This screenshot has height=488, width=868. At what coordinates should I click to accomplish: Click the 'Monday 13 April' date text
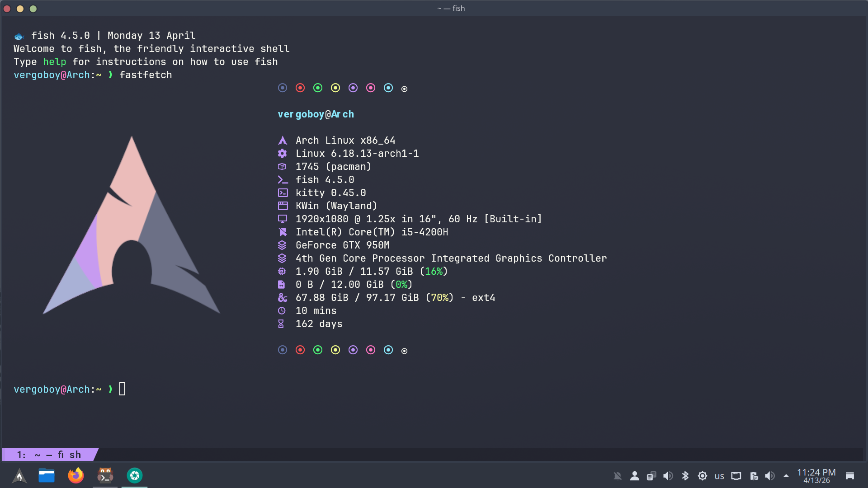[x=151, y=36]
